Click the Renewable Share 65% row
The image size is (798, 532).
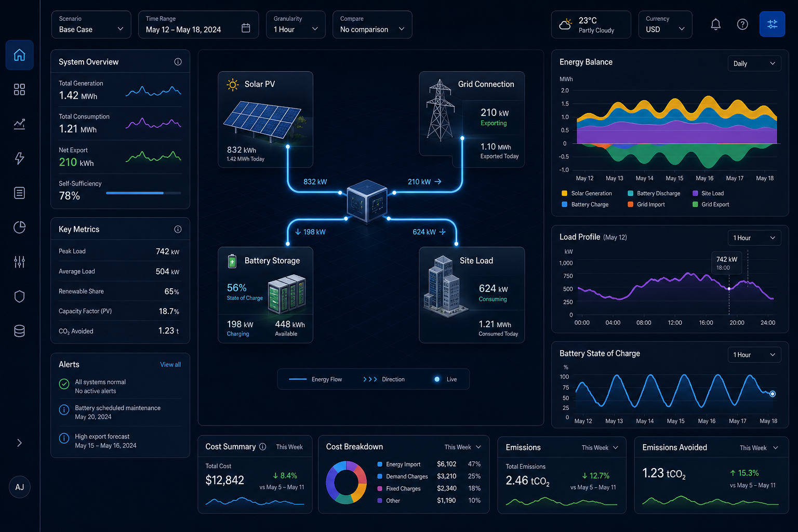119,291
